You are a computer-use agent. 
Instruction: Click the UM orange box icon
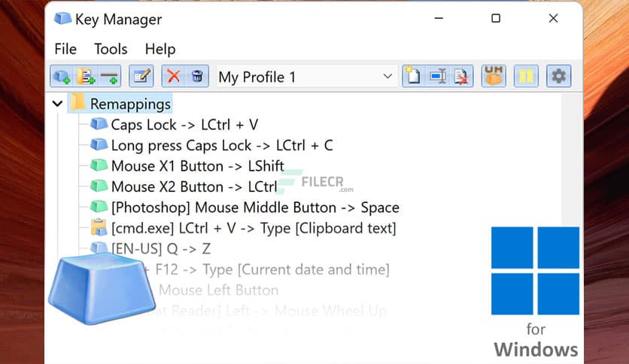tap(494, 76)
